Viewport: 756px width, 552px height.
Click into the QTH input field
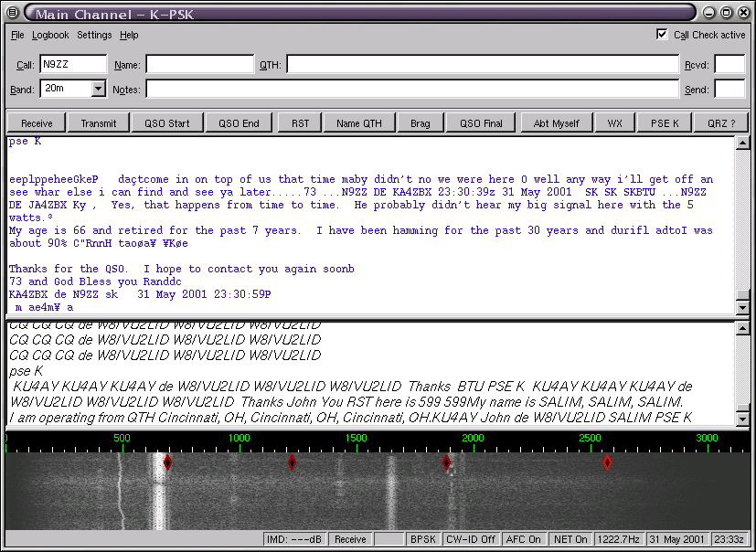pyautogui.click(x=482, y=65)
